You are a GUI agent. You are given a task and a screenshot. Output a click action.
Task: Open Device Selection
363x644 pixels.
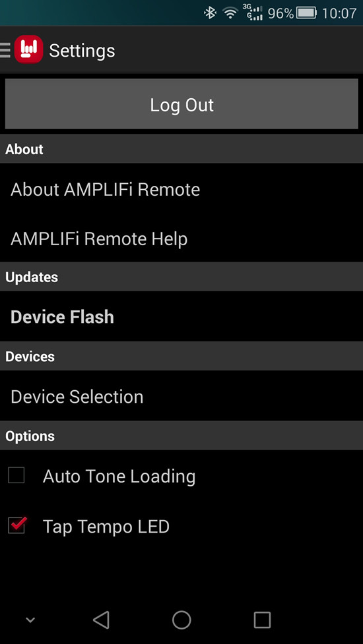pyautogui.click(x=181, y=396)
